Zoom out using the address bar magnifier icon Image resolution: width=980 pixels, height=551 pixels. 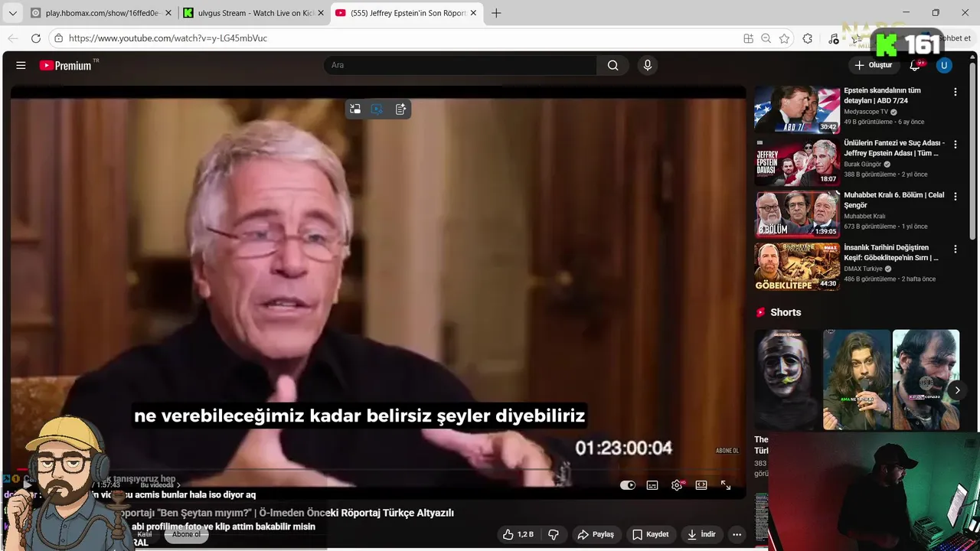point(766,38)
